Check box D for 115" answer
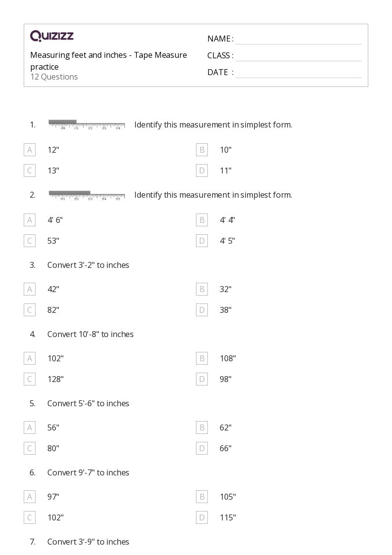392x555 pixels. (x=201, y=517)
